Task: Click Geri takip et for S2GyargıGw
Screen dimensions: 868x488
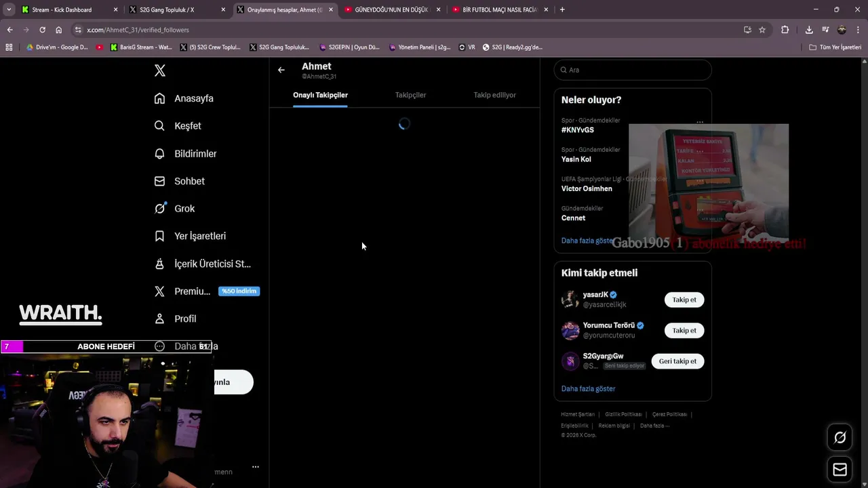Action: click(x=677, y=361)
